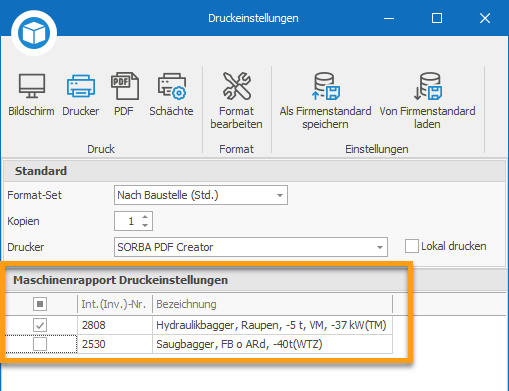The image size is (509, 391).
Task: Maximize the Druckeinstellungen window
Action: point(437,18)
